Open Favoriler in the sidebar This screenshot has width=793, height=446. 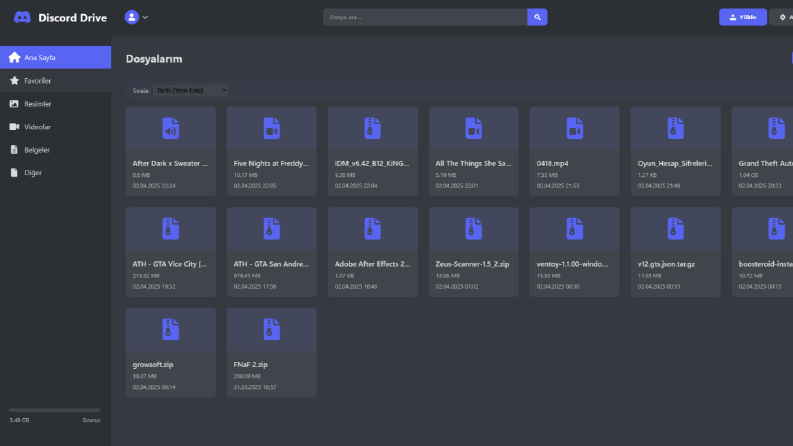pyautogui.click(x=56, y=80)
